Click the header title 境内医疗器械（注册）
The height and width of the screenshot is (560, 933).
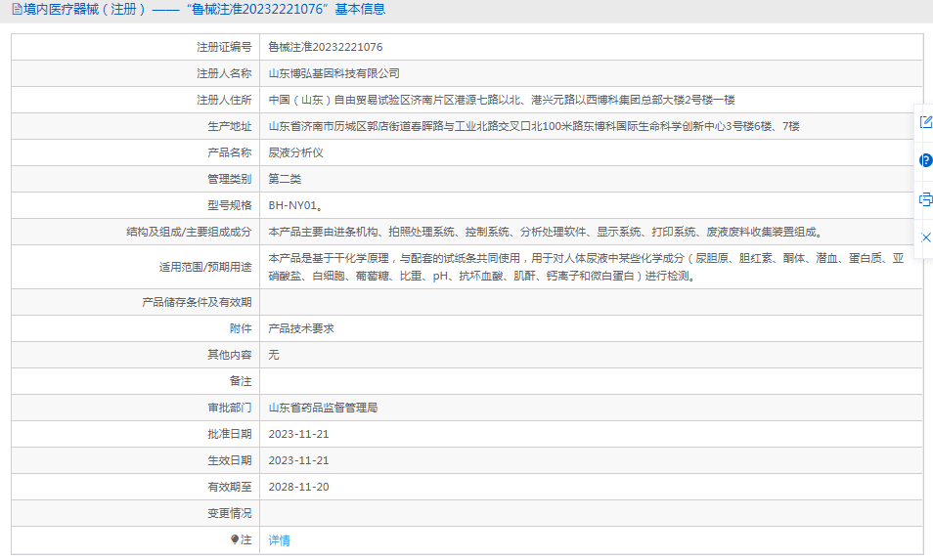click(84, 9)
